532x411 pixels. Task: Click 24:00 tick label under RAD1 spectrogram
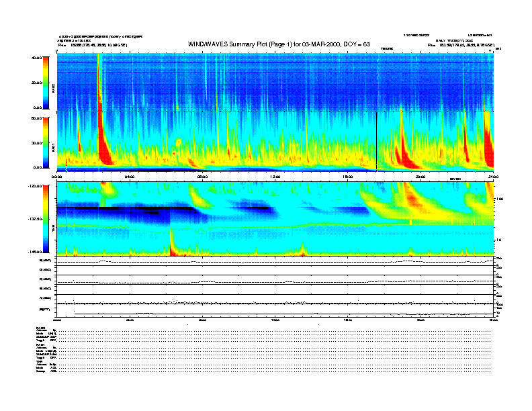pyautogui.click(x=493, y=177)
